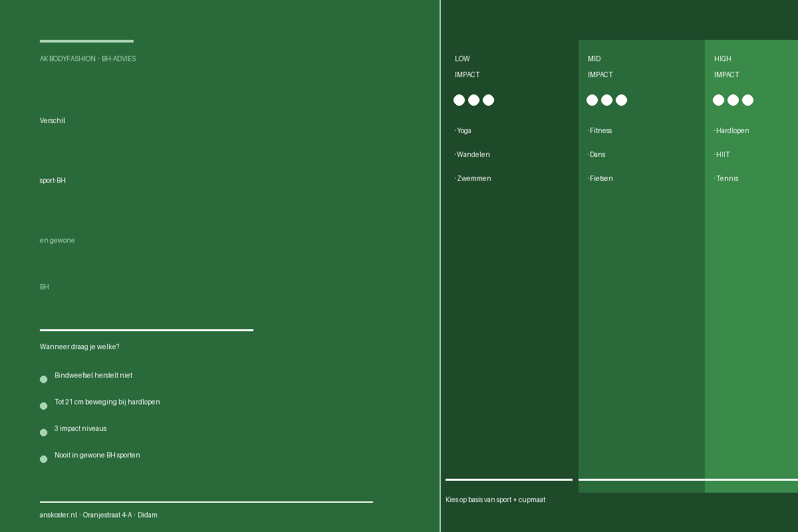This screenshot has width=798, height=532.
Task: Select the MID IMPACT column header
Action: click(600, 66)
